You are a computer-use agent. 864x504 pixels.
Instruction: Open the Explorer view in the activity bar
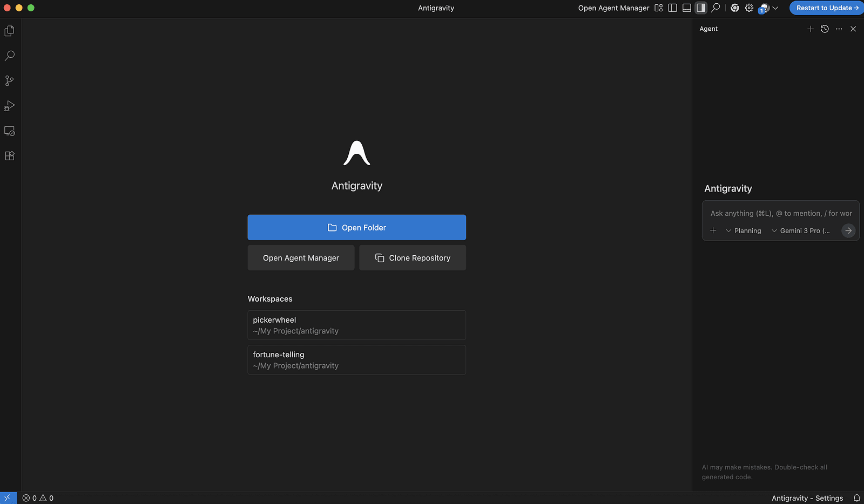[9, 31]
